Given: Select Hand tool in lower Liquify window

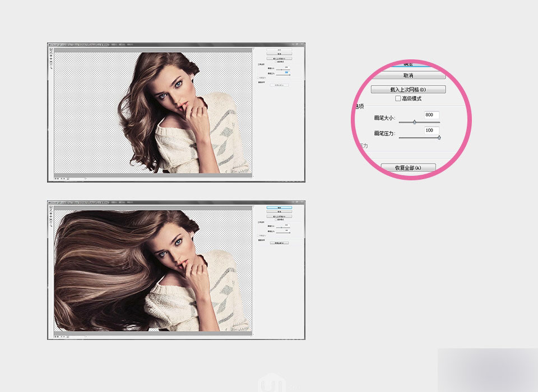Looking at the screenshot, I should click(x=51, y=223).
